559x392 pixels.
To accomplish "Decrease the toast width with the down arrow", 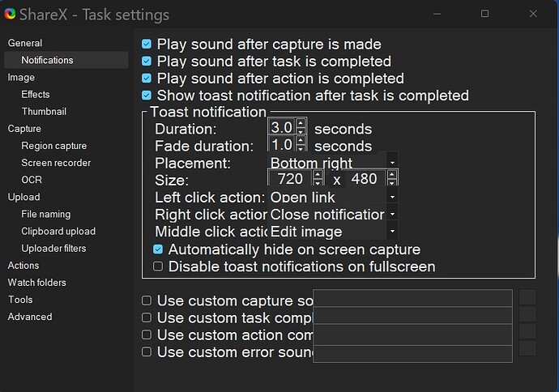I will [318, 182].
